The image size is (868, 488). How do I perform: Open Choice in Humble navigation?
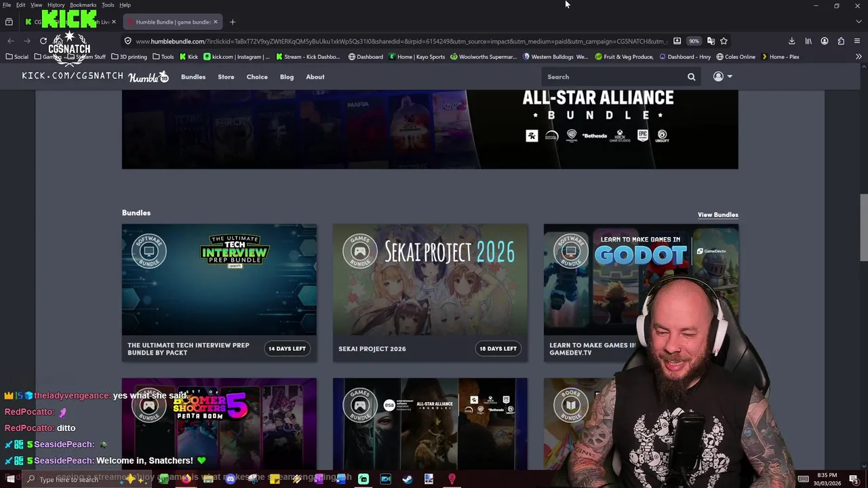point(257,77)
